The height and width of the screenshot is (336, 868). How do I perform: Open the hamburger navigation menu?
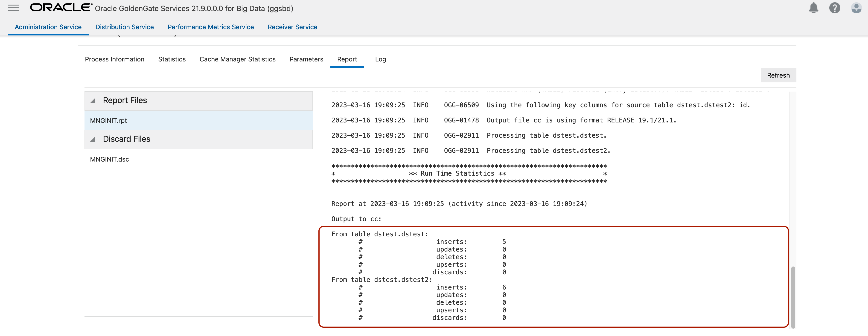point(14,8)
